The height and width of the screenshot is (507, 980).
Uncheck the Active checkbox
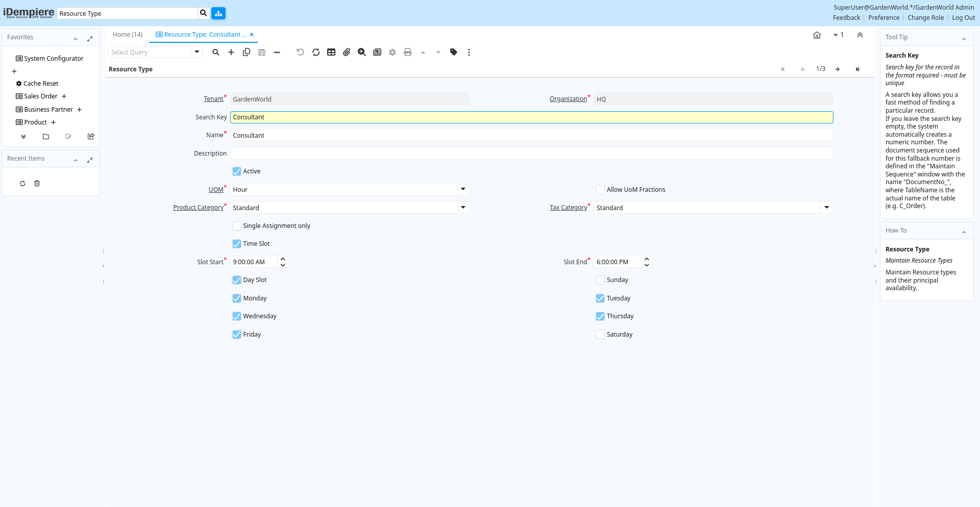[237, 171]
